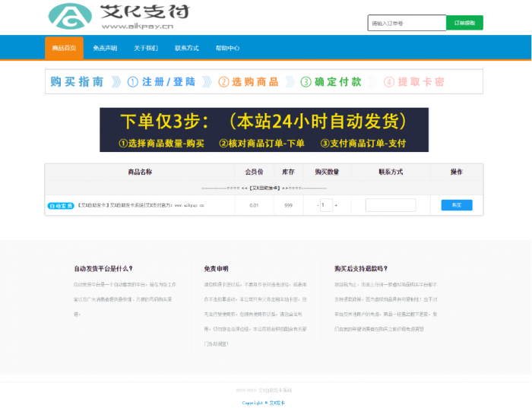Viewport: 532px width, 408px height.
Task: Open the 关于我们 page
Action: click(146, 48)
